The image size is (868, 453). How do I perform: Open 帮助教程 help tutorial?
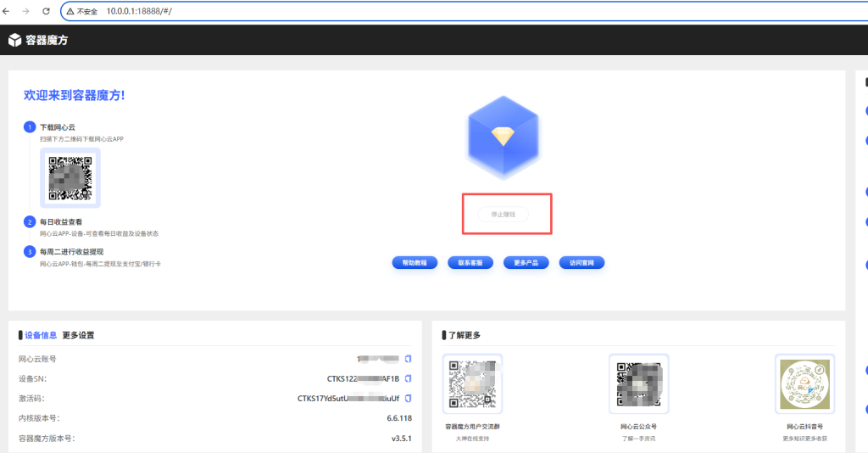pyautogui.click(x=414, y=263)
